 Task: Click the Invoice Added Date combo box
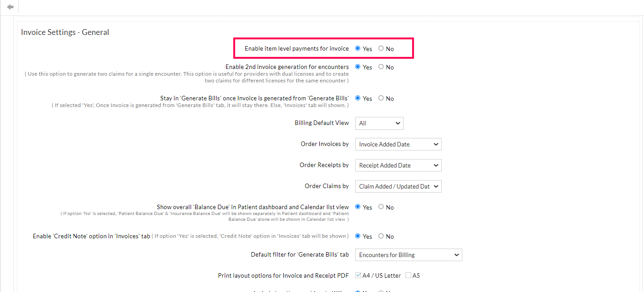coord(398,144)
